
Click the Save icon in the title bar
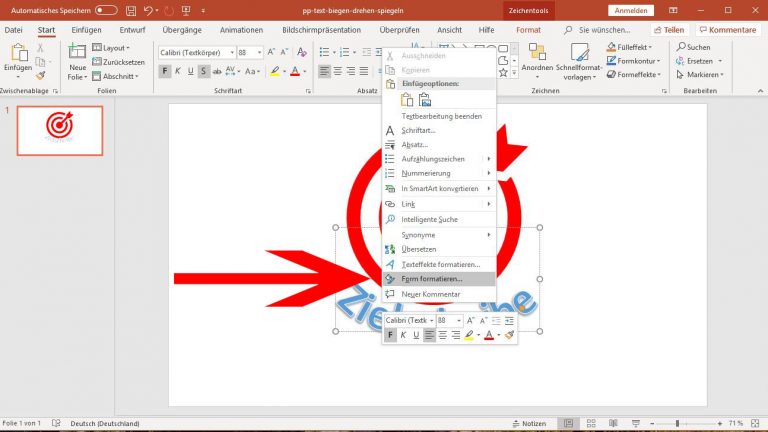133,10
